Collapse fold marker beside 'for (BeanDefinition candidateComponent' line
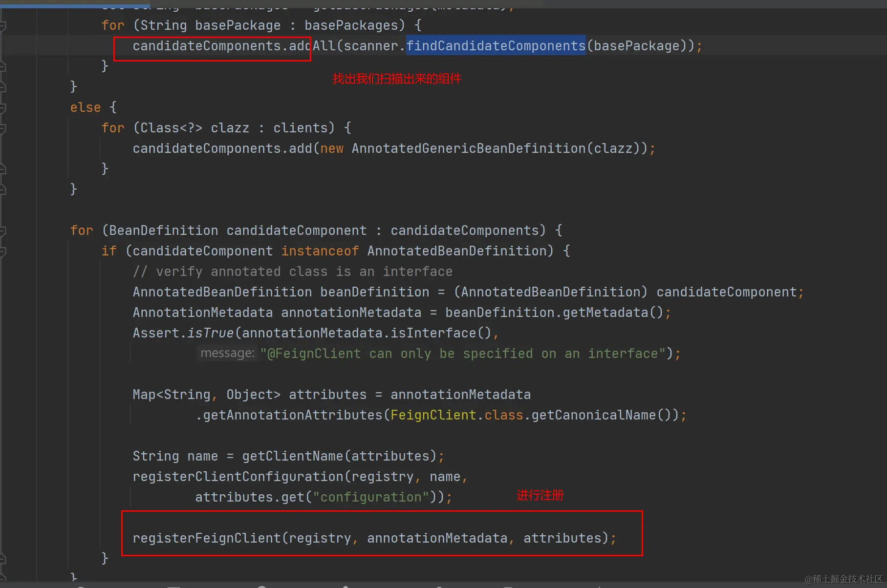The height and width of the screenshot is (588, 887). click(2, 231)
